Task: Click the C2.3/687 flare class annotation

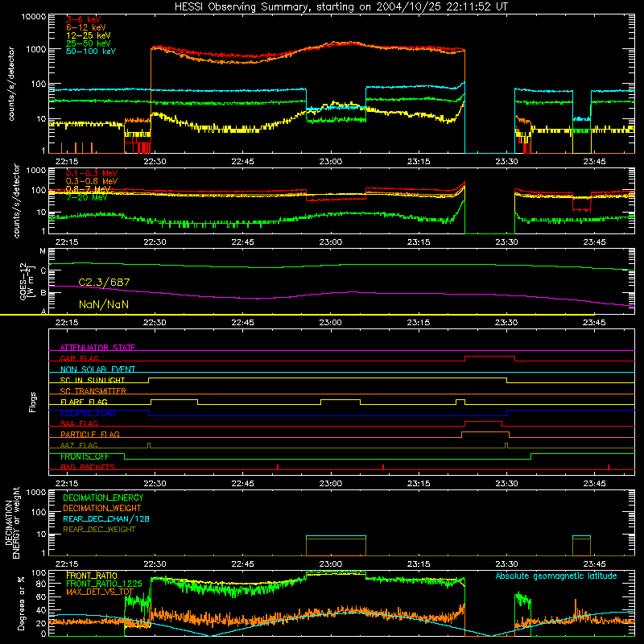Action: (104, 283)
